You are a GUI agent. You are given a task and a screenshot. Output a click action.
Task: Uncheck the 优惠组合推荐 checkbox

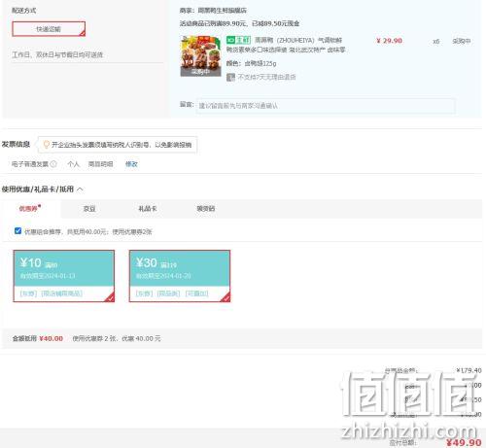(17, 231)
